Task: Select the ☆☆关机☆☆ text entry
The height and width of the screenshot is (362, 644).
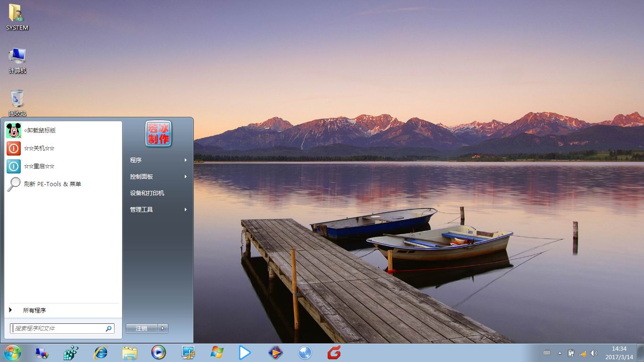Action: tap(39, 148)
